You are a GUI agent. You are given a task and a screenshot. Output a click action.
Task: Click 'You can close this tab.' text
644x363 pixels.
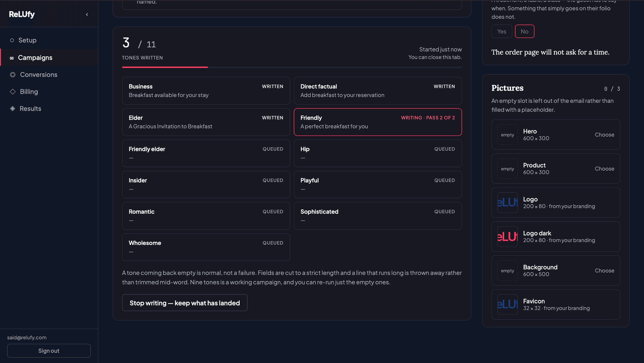click(x=435, y=57)
